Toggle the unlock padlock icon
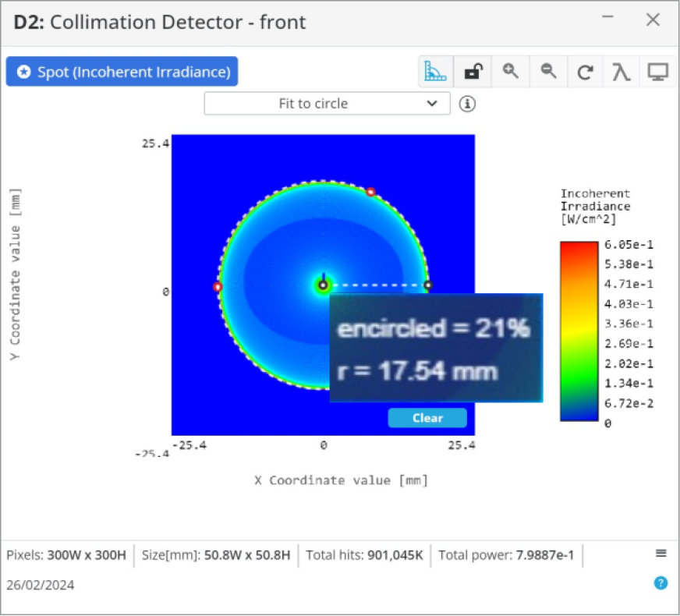 pos(473,72)
